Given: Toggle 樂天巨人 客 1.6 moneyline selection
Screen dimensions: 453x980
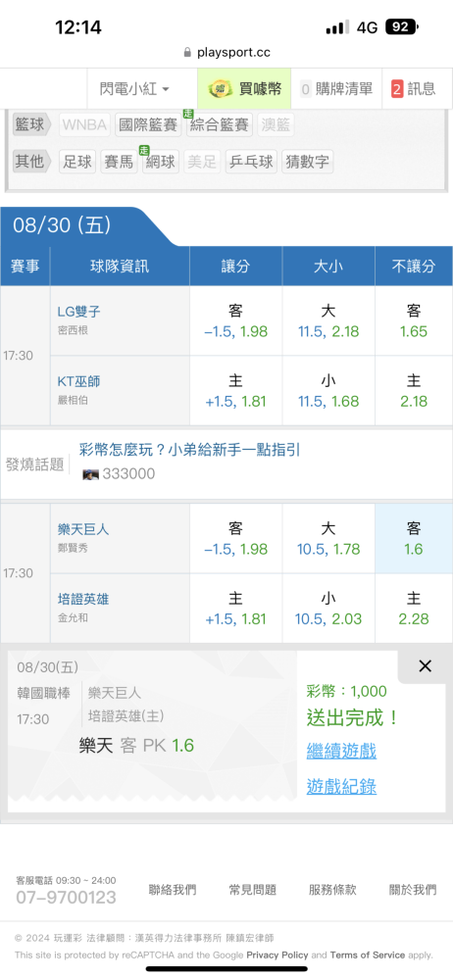Looking at the screenshot, I should point(414,539).
